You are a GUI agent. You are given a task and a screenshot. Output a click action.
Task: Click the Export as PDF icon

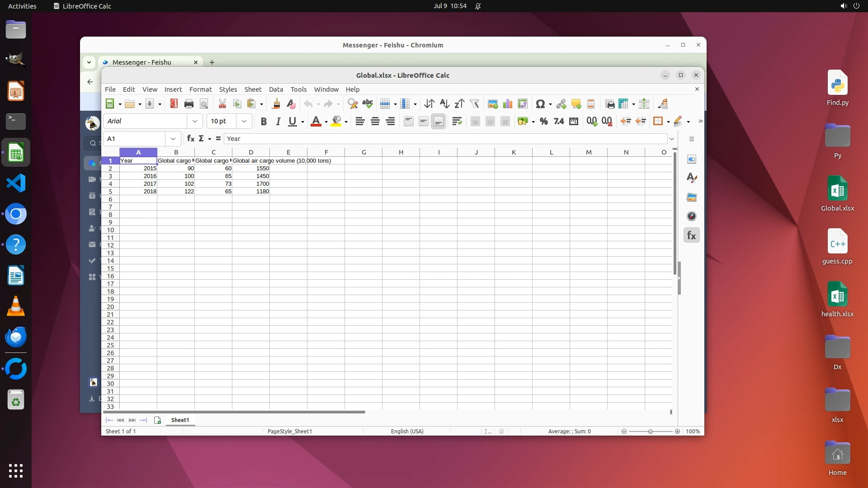click(174, 104)
